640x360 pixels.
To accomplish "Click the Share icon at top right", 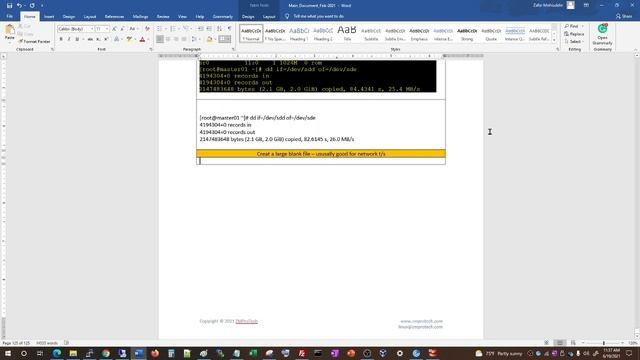I will coord(624,16).
